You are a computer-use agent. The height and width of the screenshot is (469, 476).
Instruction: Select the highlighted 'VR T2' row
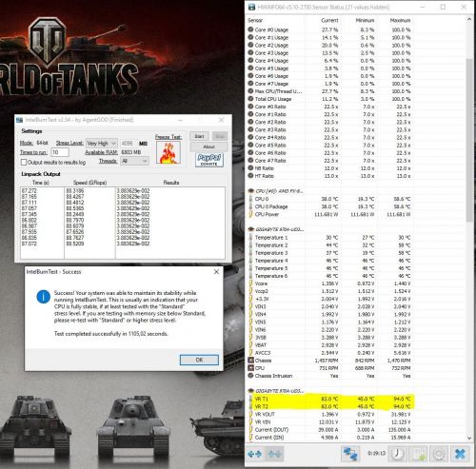click(329, 406)
